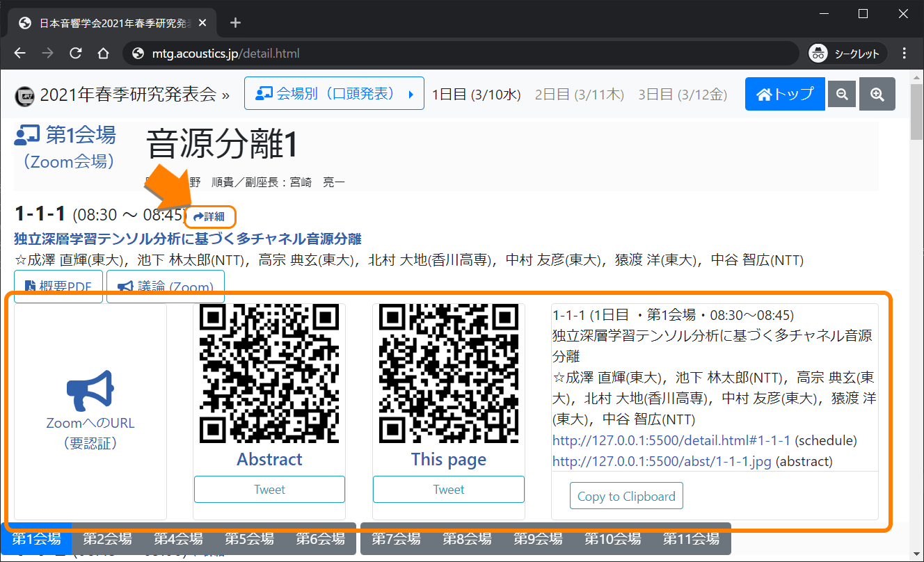The width and height of the screenshot is (924, 562).
Task: Click the zoom in magnifier icon
Action: tap(877, 95)
